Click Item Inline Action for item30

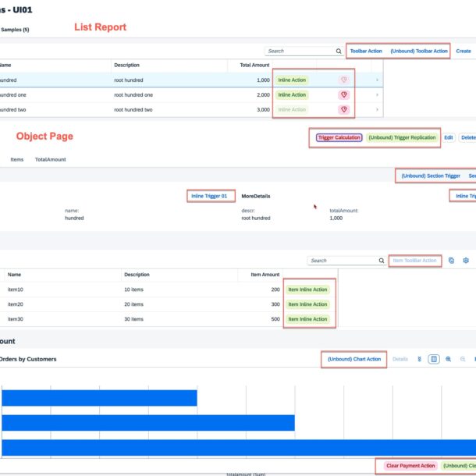pyautogui.click(x=307, y=319)
